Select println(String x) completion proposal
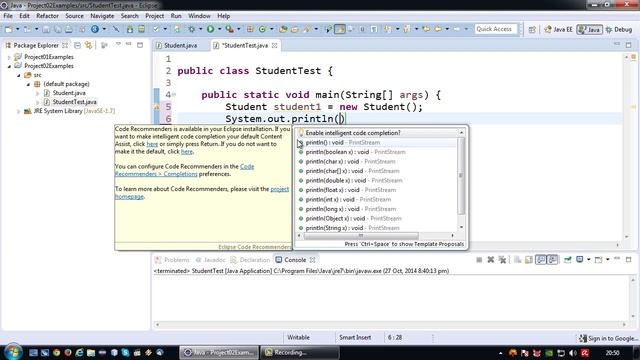Image resolution: width=640 pixels, height=360 pixels. point(353,228)
